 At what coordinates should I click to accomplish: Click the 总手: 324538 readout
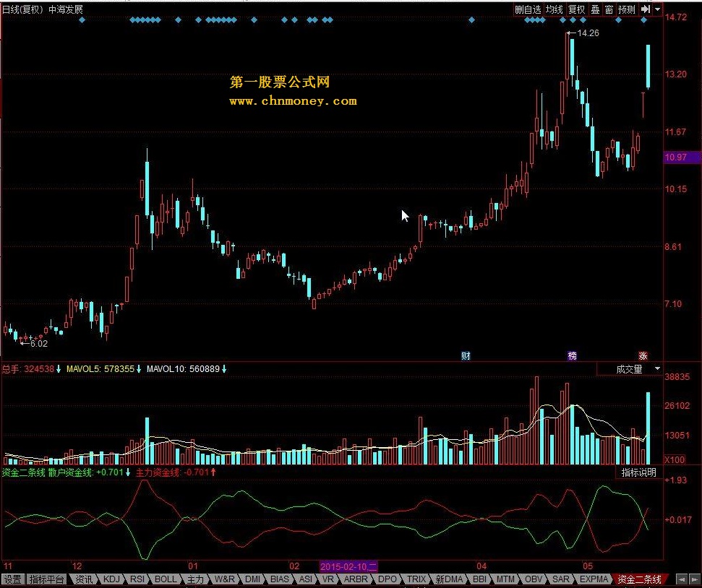(x=27, y=369)
